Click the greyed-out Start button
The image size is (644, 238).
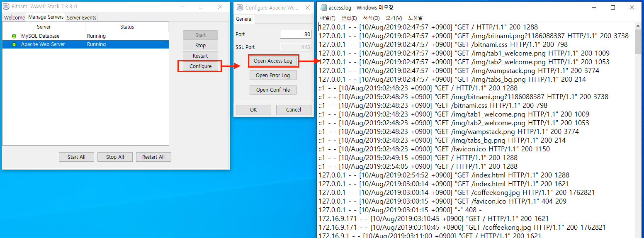coord(200,35)
